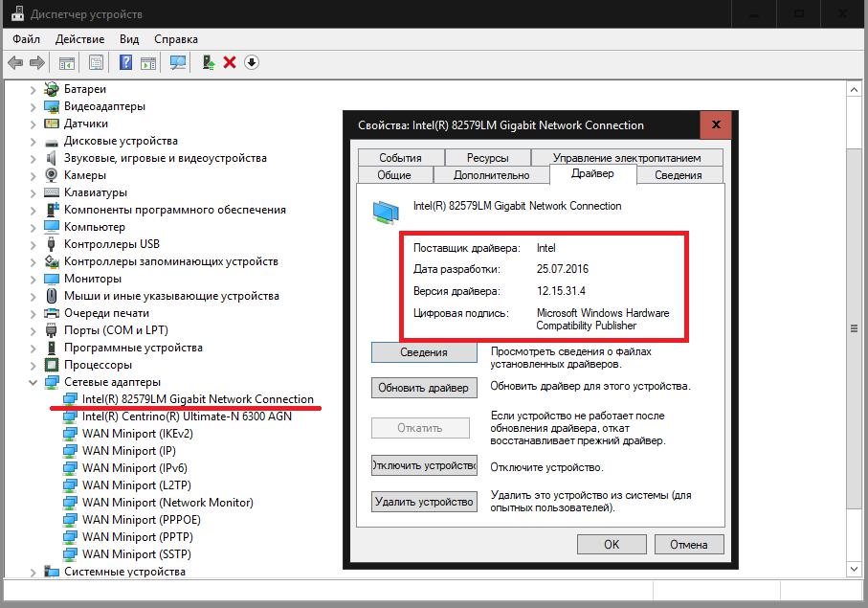Switch to the Общие tab
Screen dimensions: 868x608
(x=394, y=175)
